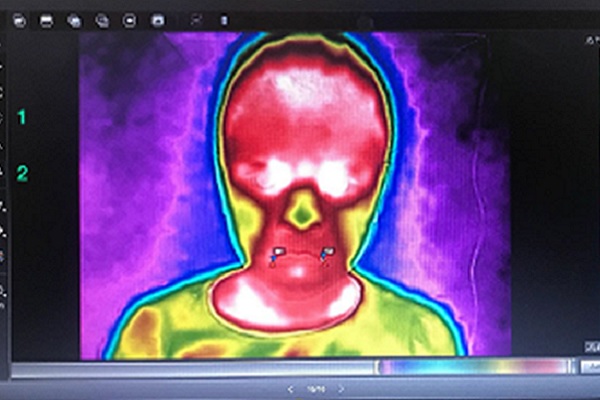
Task: Click the fourth toolbar icon with overlapping frames
Action: [x=102, y=20]
